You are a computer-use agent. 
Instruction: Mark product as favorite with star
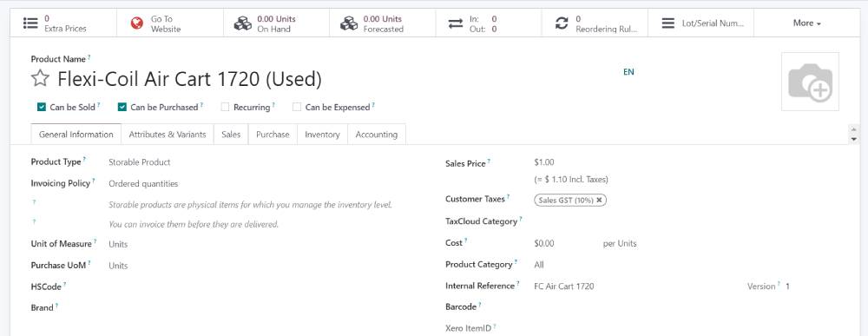(x=41, y=79)
